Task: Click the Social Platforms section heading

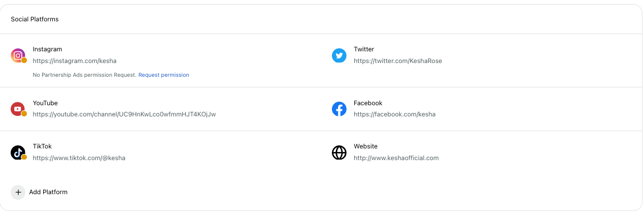Action: pos(35,19)
